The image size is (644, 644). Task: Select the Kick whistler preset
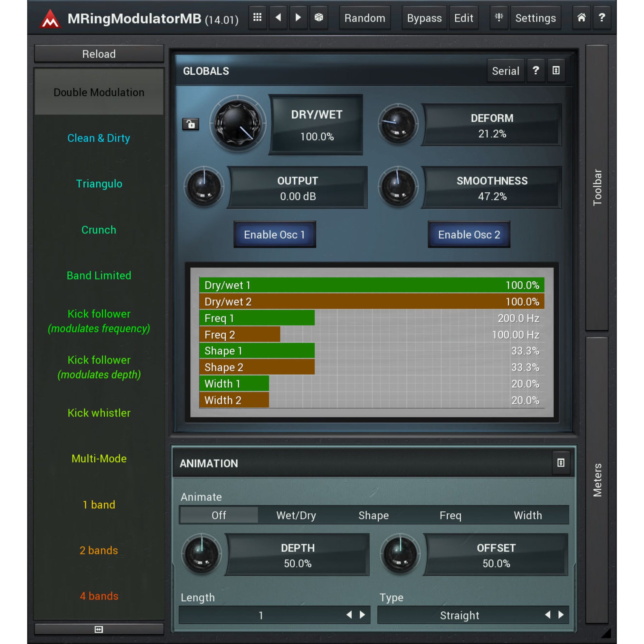point(99,413)
